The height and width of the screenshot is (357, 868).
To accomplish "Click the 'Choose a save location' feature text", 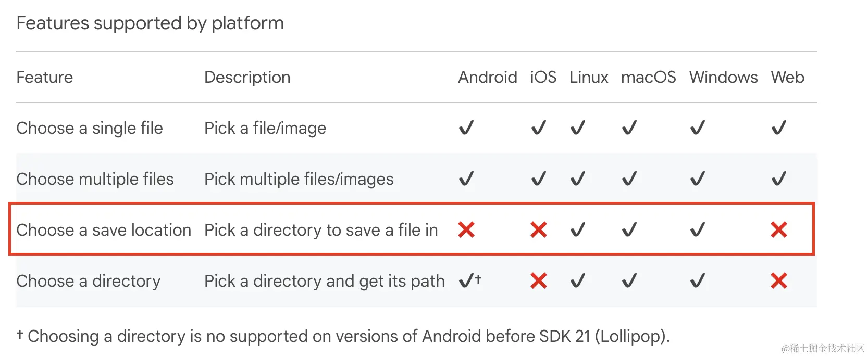I will click(x=104, y=229).
